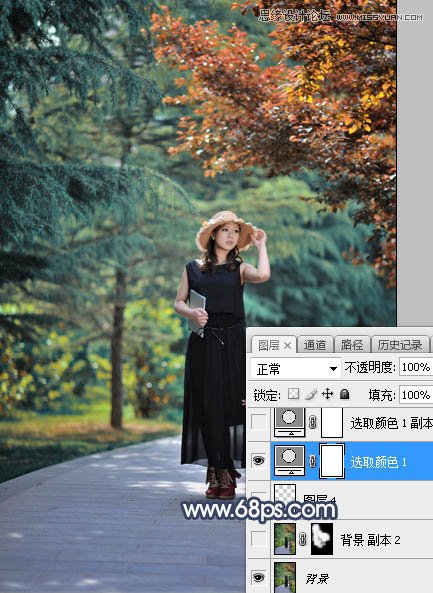Select the mask of 选取颜色 1 layer
The width and height of the screenshot is (433, 593).
pos(332,461)
